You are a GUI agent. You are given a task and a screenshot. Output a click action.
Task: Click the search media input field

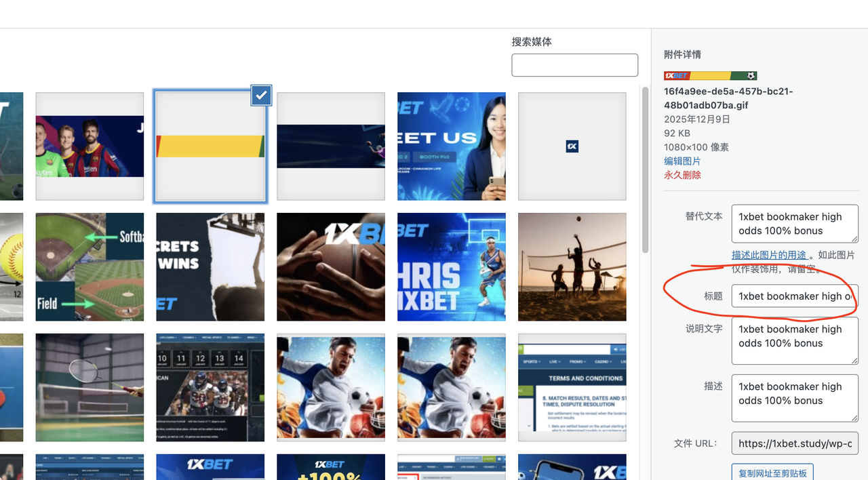[x=574, y=65]
